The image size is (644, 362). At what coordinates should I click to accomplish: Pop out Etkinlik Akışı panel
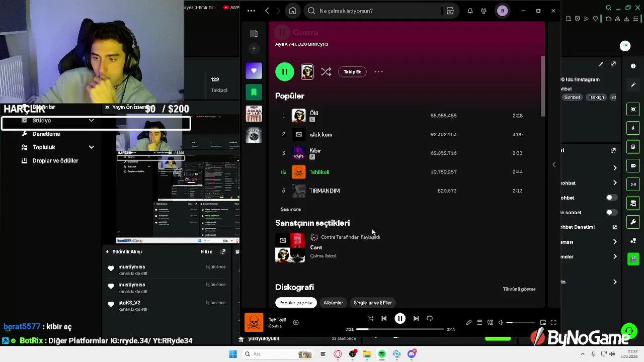tap(223, 252)
